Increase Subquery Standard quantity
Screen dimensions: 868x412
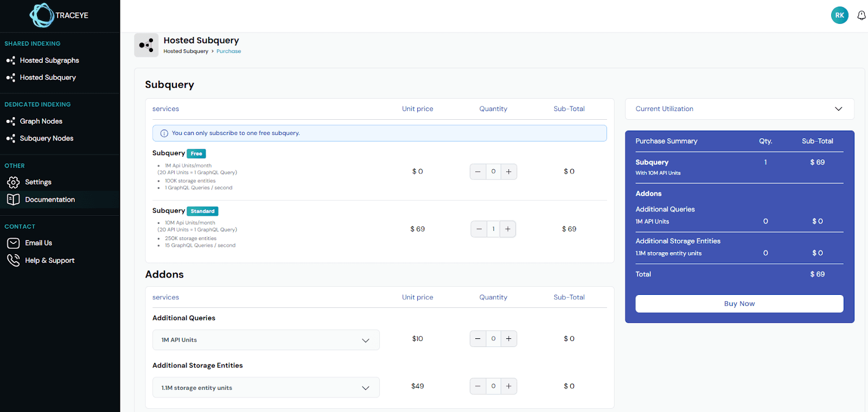pyautogui.click(x=508, y=229)
